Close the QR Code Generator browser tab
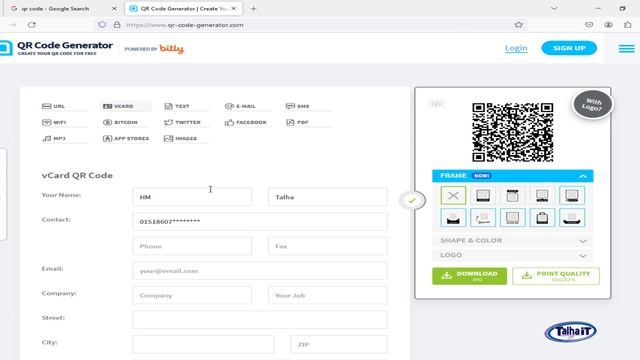Screen dimensions: 640x360 234,9
